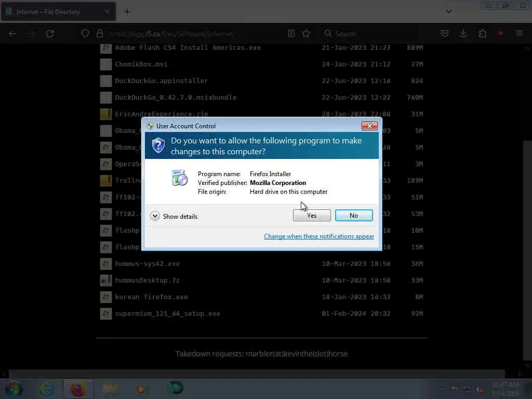Open the Extensions puzzle icon

(482, 33)
